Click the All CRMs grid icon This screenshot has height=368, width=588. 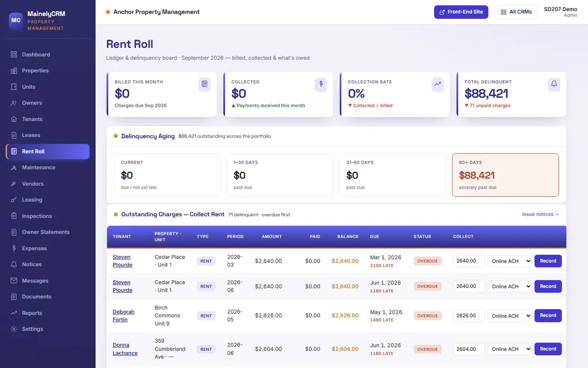[x=503, y=12]
